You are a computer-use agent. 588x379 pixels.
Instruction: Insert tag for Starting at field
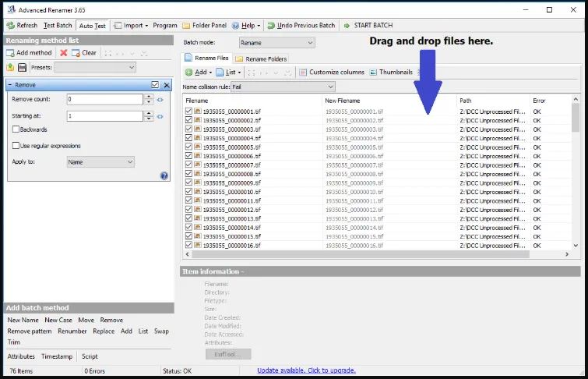point(160,116)
